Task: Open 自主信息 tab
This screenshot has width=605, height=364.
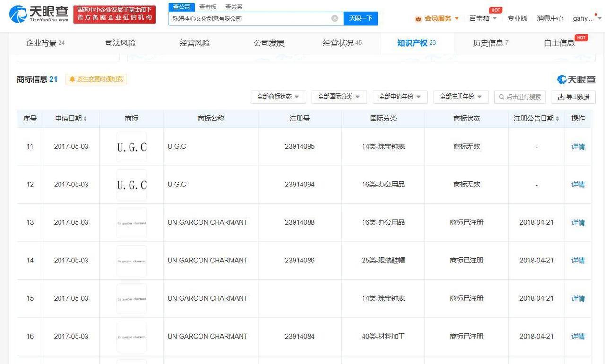Action: click(559, 43)
